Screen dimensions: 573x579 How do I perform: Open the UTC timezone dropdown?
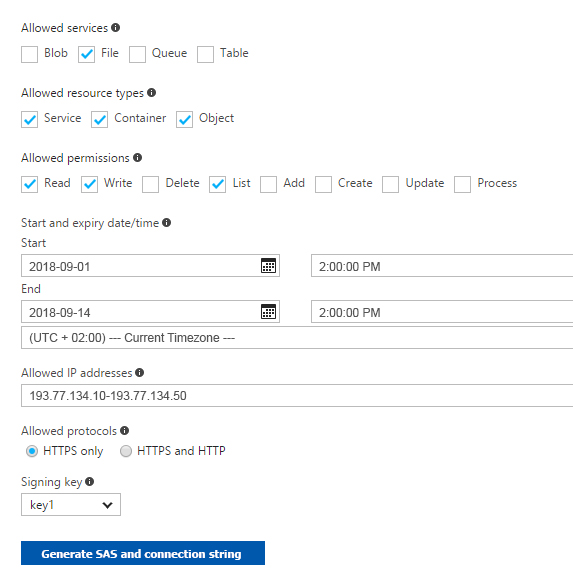[297, 338]
